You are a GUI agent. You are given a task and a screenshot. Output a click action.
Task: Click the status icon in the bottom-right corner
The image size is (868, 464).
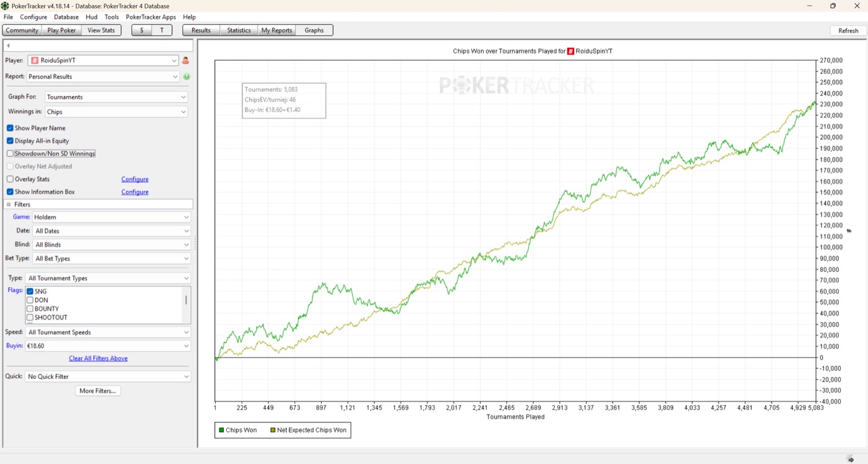(x=851, y=458)
